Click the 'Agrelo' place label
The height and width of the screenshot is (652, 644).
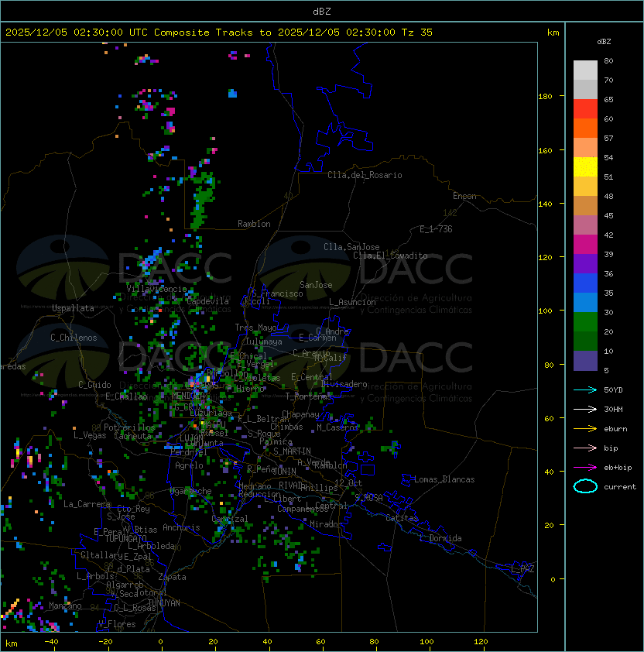pos(189,465)
